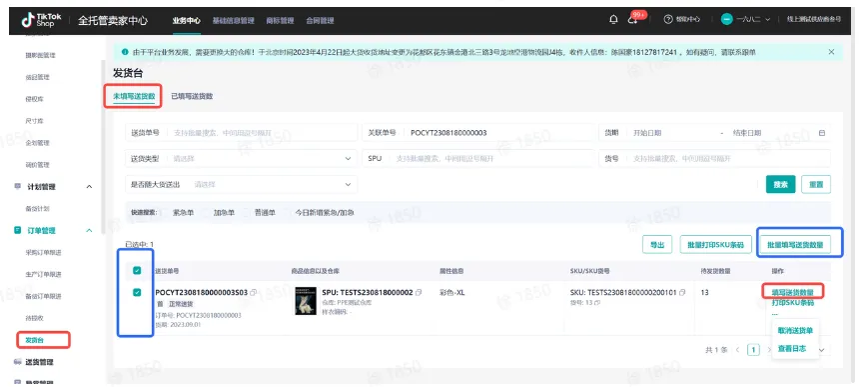Collapse the 计划管理 sidebar section
Screen dimensions: 868x387
(89, 187)
